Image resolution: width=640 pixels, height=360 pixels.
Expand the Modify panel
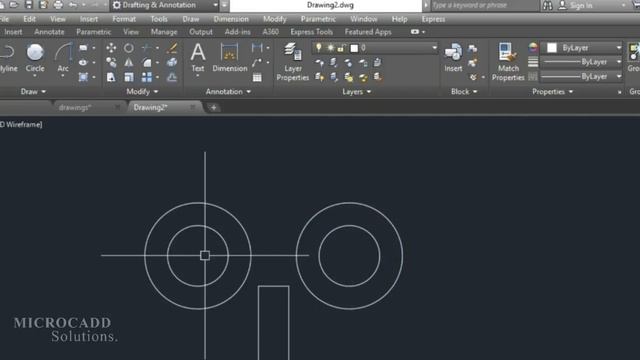(x=142, y=91)
